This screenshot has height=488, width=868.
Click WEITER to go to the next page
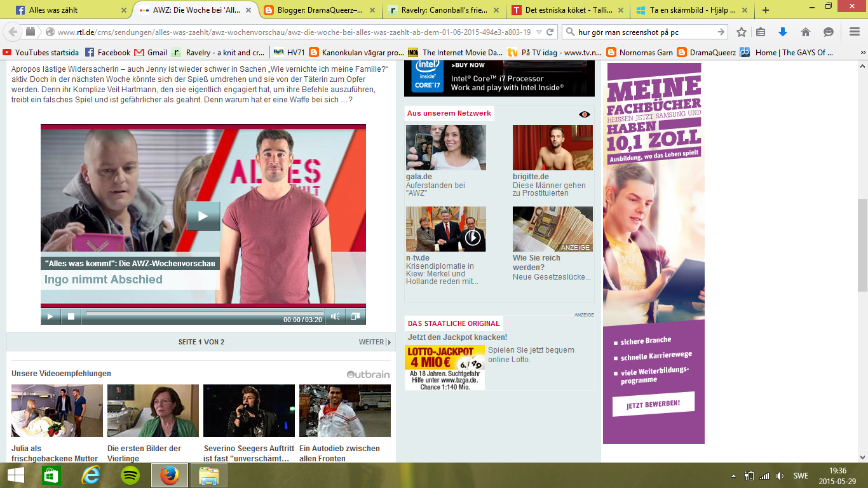click(375, 342)
